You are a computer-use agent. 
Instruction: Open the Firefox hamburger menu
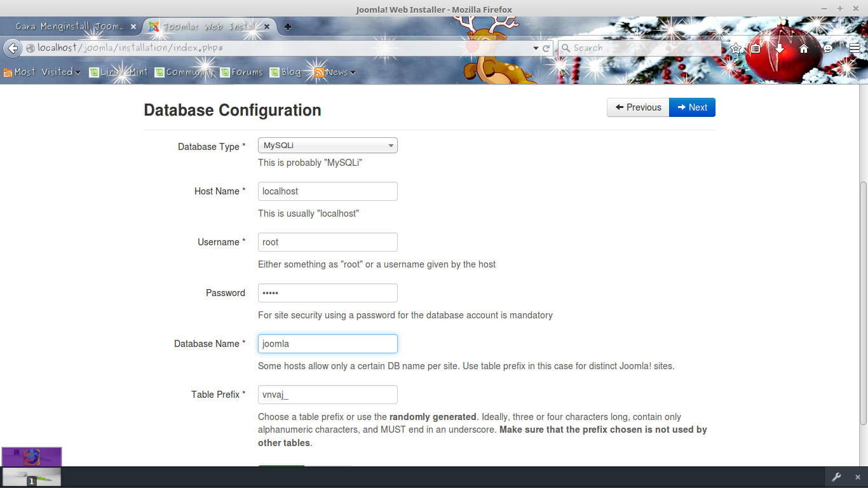click(855, 48)
